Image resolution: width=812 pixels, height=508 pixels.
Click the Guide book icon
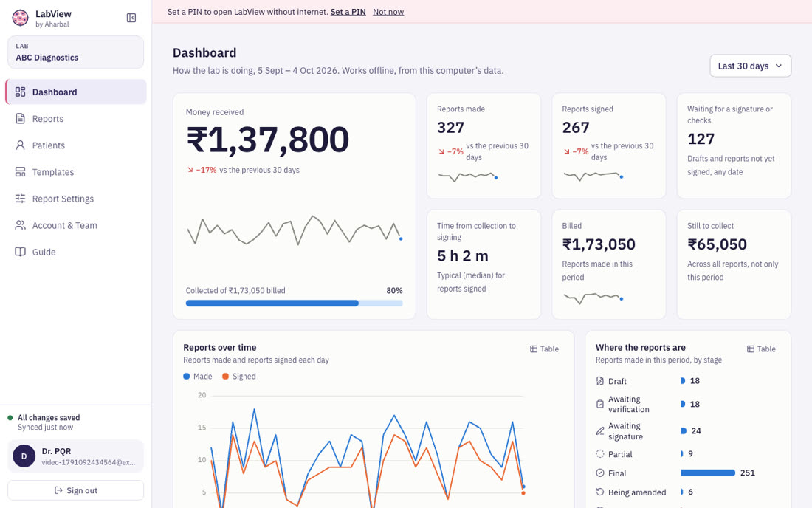(20, 252)
